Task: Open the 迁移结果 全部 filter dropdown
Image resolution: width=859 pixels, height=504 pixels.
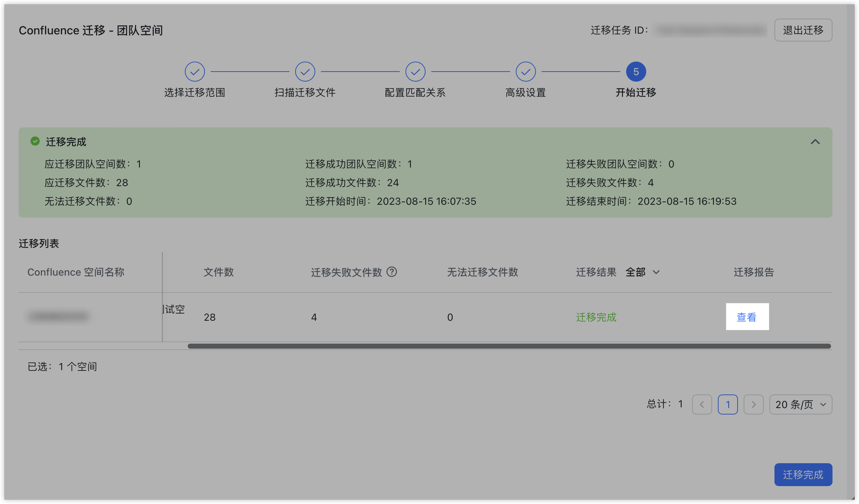Action: [x=642, y=272]
